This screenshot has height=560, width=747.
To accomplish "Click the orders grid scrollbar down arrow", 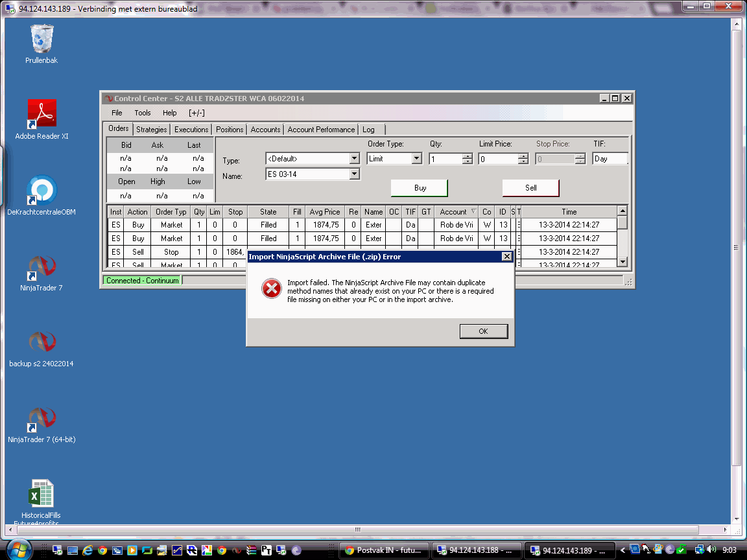I will (622, 262).
